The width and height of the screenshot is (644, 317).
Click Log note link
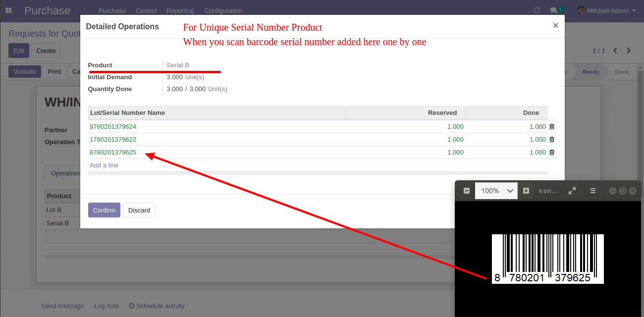coord(107,306)
